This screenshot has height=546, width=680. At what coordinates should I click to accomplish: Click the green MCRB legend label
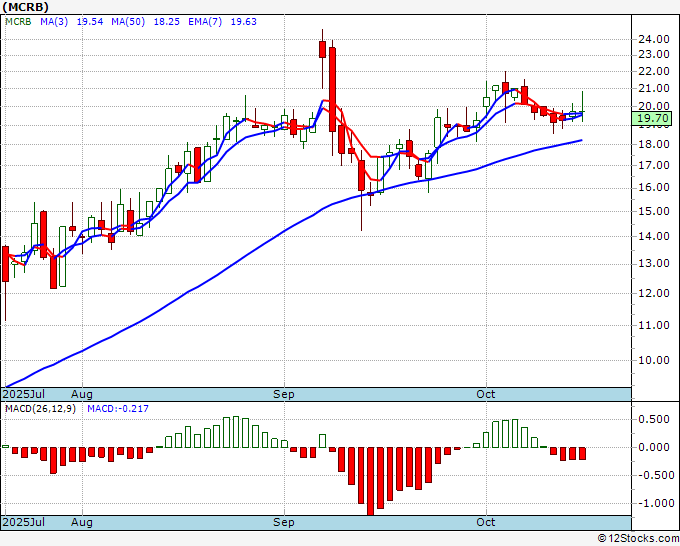[18, 22]
